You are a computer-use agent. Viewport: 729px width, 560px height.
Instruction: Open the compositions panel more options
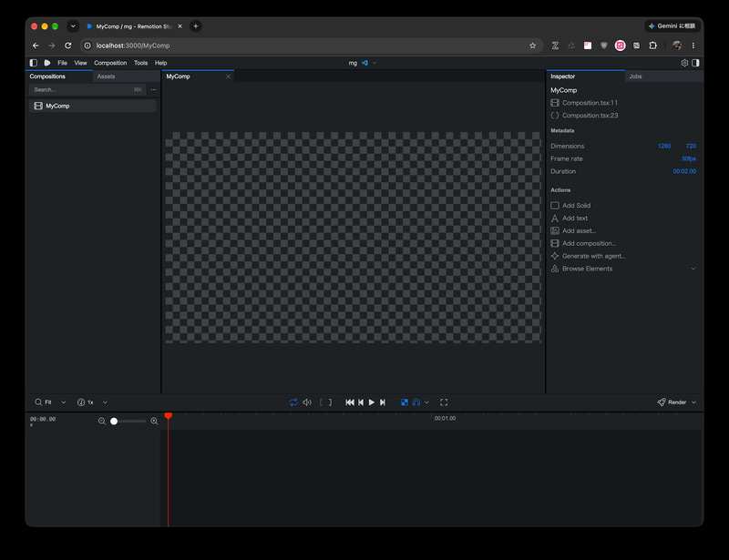[153, 90]
